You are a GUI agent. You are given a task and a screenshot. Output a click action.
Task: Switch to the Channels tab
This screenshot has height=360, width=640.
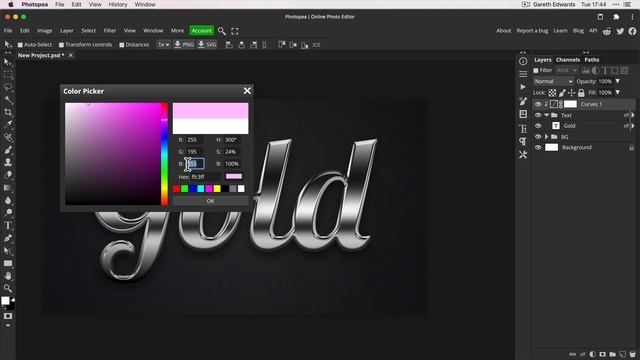pyautogui.click(x=568, y=60)
